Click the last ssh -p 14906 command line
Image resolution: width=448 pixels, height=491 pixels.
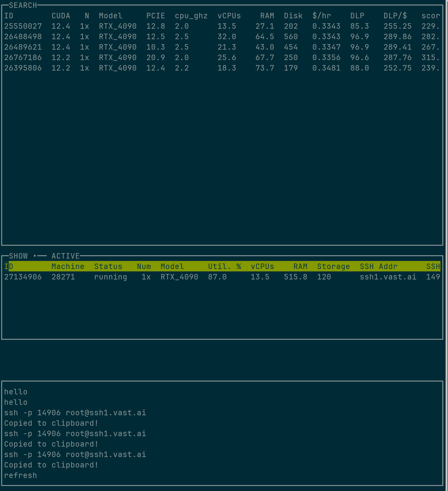tap(75, 455)
